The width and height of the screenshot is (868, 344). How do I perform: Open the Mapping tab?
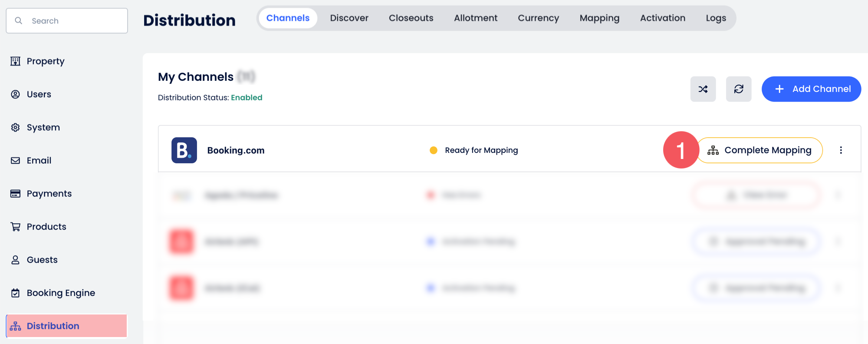[x=599, y=18]
